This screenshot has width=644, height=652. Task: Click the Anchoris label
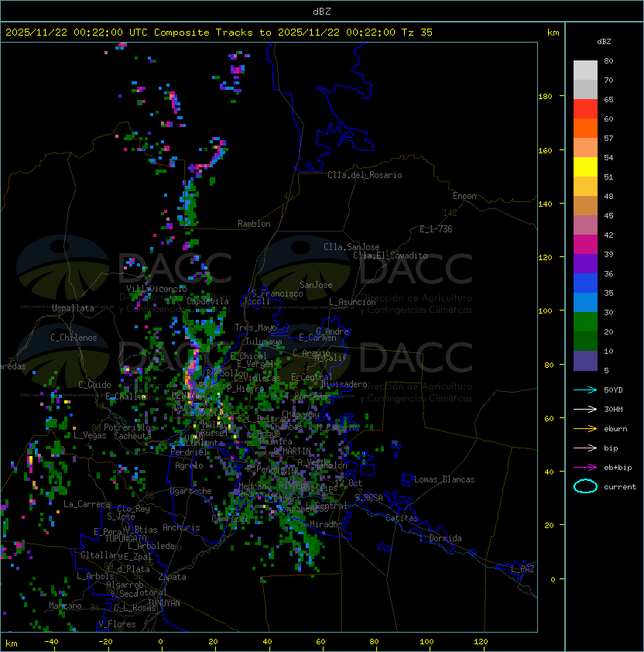pyautogui.click(x=181, y=527)
